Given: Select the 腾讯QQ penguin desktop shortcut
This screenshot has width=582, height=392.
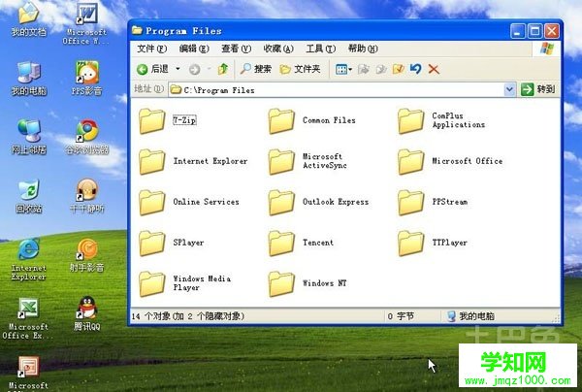Looking at the screenshot, I should coord(87,314).
